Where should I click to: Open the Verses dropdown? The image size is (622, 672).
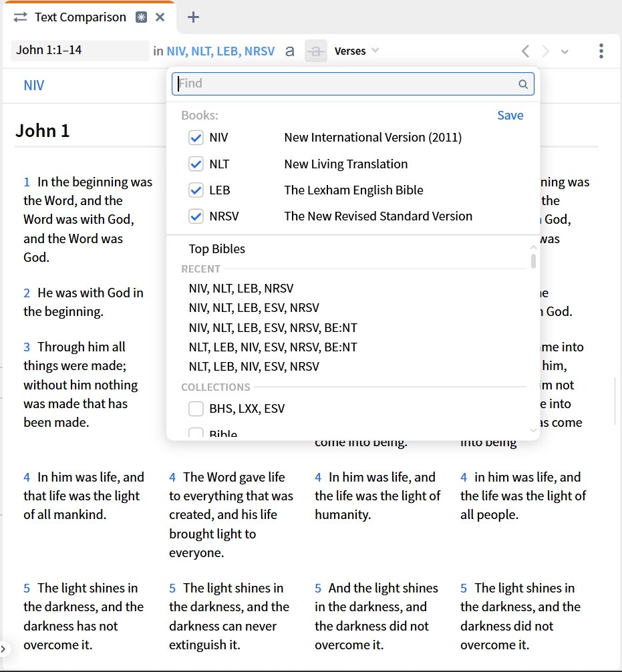(x=357, y=51)
